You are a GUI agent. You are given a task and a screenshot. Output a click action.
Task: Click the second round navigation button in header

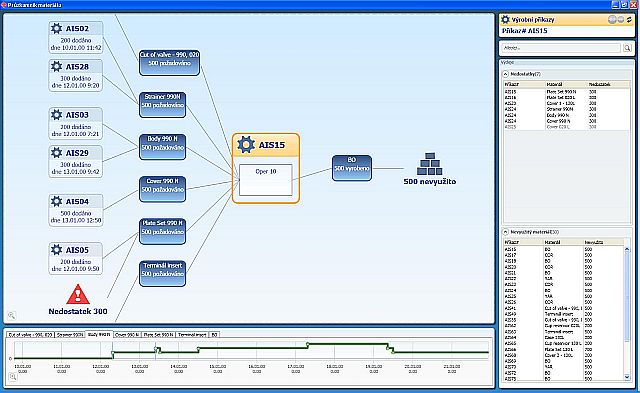621,20
